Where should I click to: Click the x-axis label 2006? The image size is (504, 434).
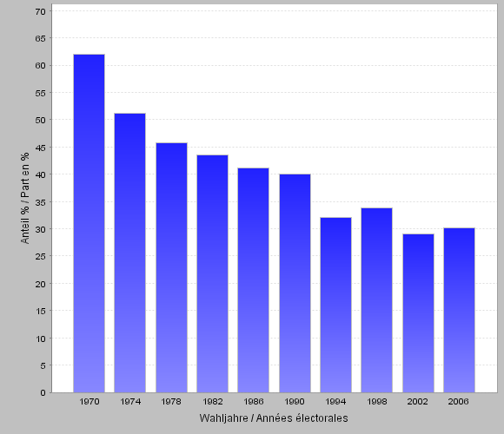(x=458, y=402)
